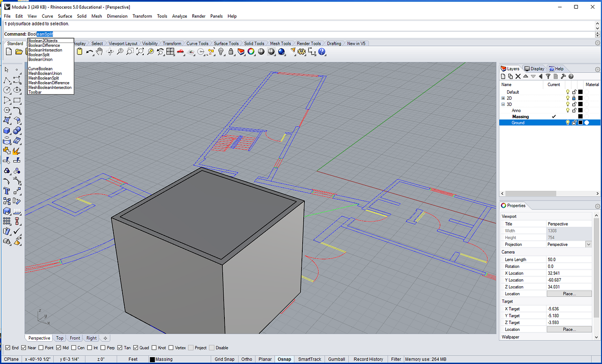The height and width of the screenshot is (364, 602).
Task: Click the Explode tool icon
Action: [17, 150]
